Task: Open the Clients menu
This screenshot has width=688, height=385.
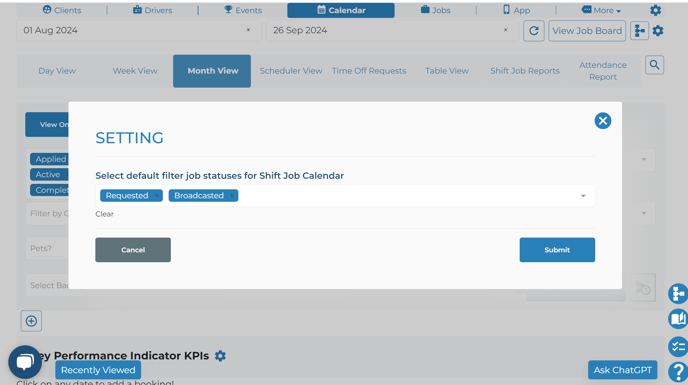Action: pos(62,10)
